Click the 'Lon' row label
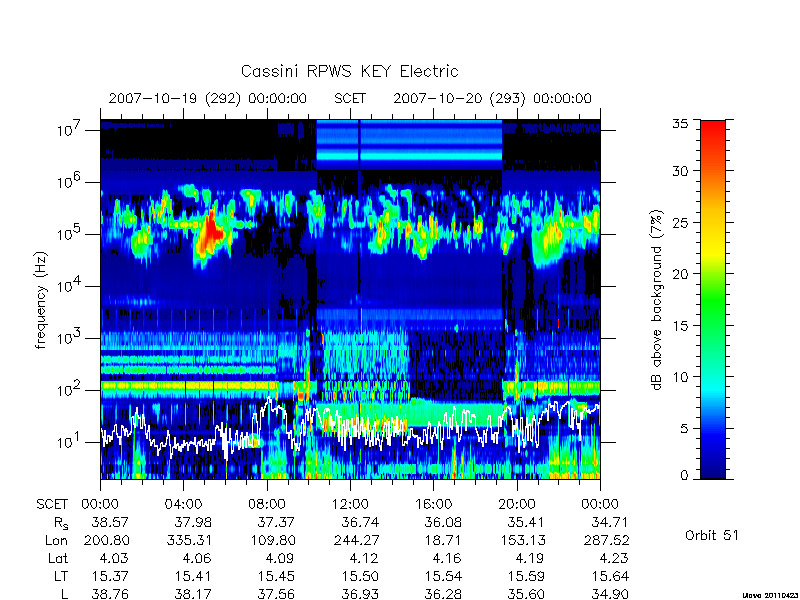This screenshot has width=800, height=600. pyautogui.click(x=56, y=540)
